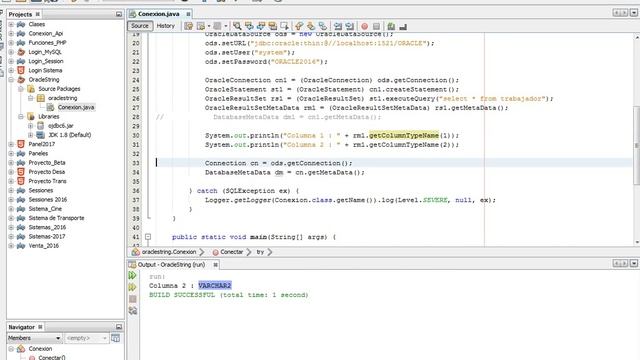Click Navigator filter panel icon
Image resolution: width=640 pixels, height=360 pixels.
coord(116,338)
